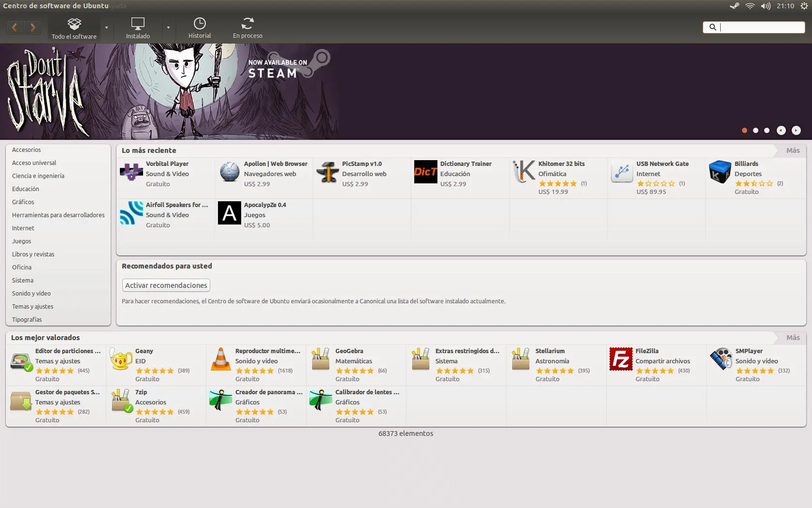This screenshot has height=508, width=812.
Task: Open the Acceso universal category
Action: pos(34,163)
